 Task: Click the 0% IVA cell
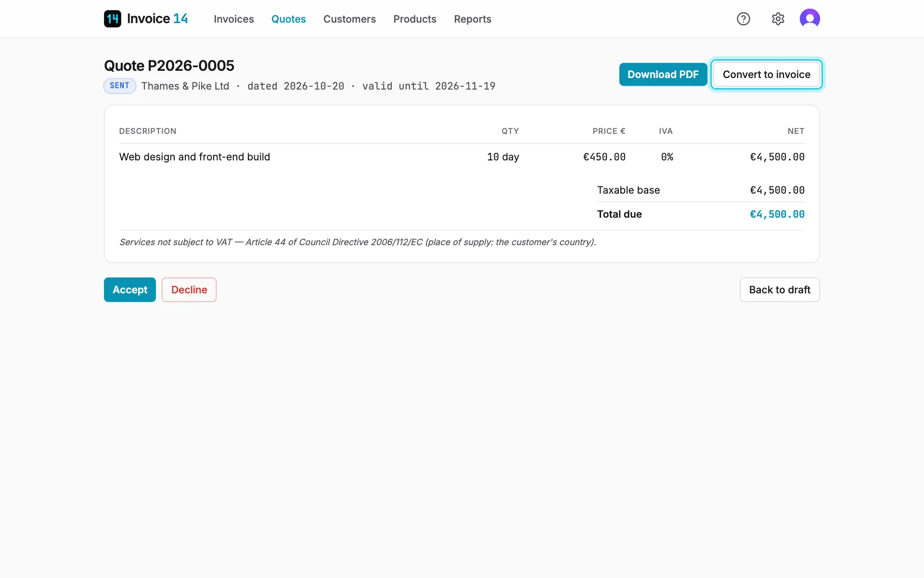[x=667, y=157]
